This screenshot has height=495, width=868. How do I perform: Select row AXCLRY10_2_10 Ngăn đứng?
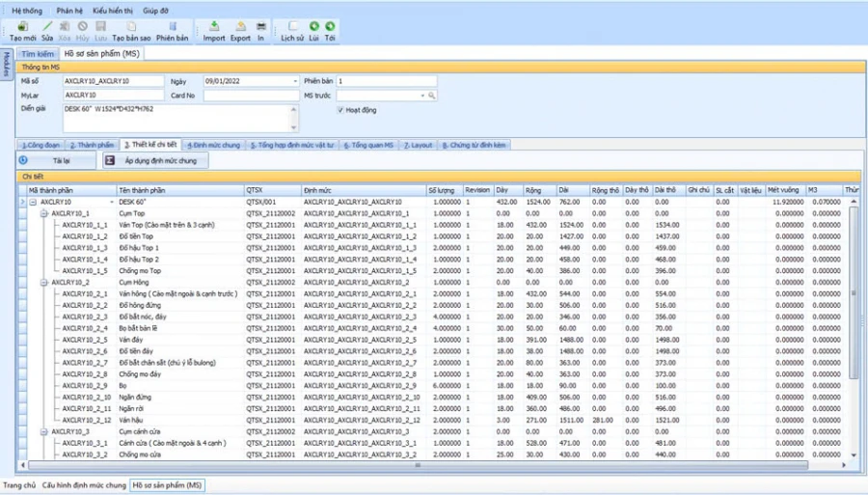[x=432, y=397]
